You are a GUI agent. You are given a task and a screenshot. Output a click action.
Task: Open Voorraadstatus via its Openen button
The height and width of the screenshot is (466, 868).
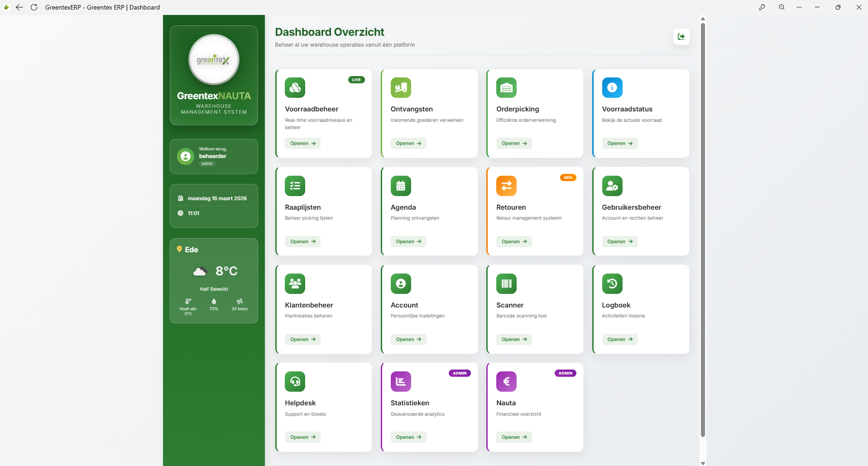[620, 144]
